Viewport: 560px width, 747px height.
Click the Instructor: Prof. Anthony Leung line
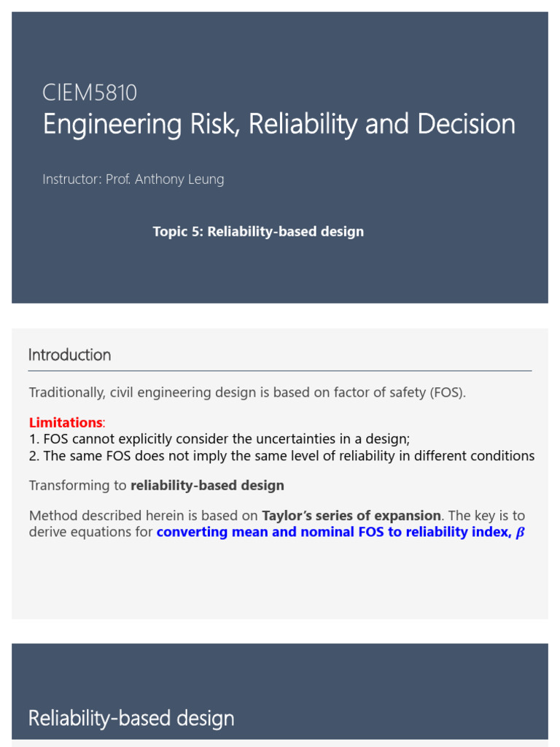point(133,179)
